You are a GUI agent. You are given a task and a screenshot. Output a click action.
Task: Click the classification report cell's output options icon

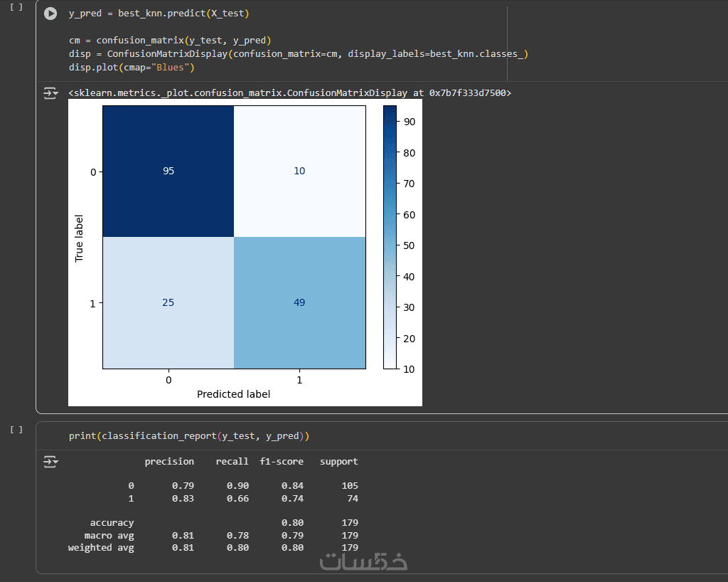click(50, 462)
